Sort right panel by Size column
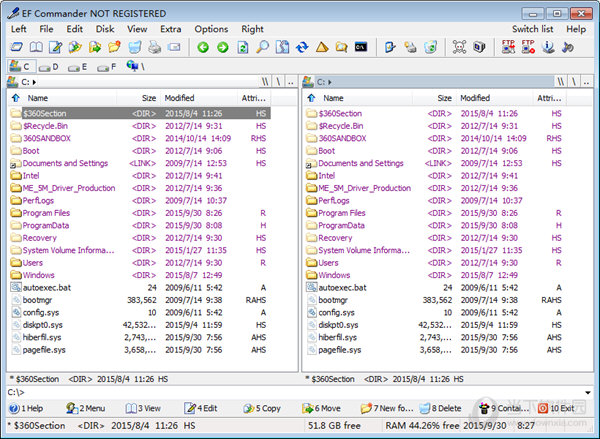This screenshot has width=600, height=439. tap(434, 98)
